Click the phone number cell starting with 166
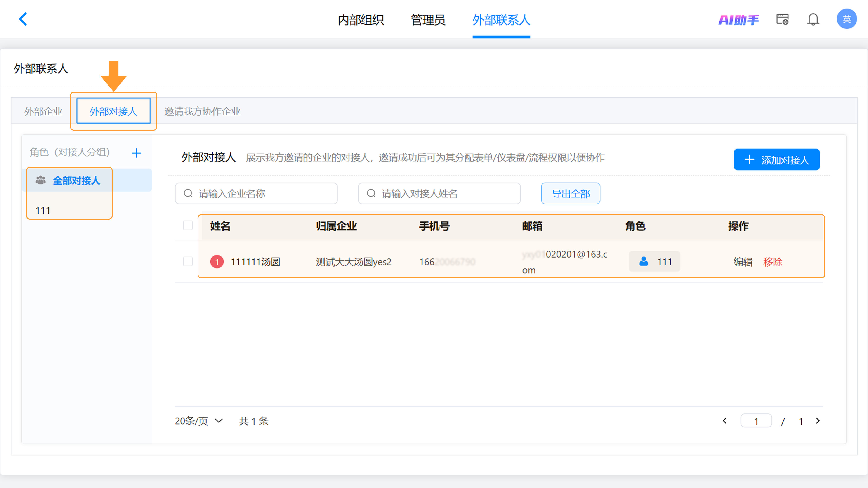The height and width of the screenshot is (488, 868). point(447,262)
